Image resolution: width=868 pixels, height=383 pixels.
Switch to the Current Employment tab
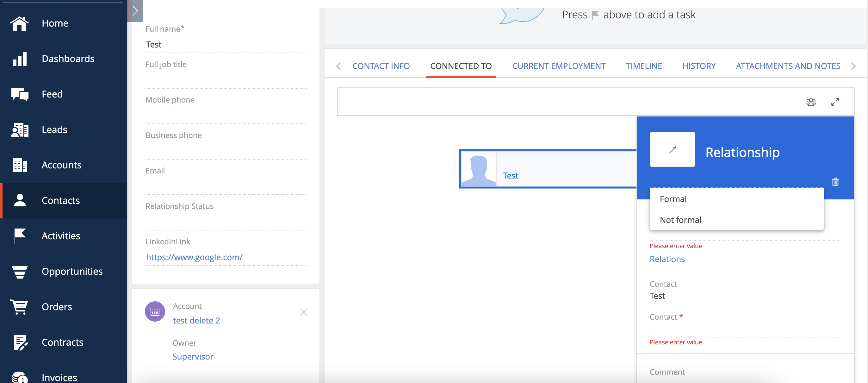tap(559, 66)
